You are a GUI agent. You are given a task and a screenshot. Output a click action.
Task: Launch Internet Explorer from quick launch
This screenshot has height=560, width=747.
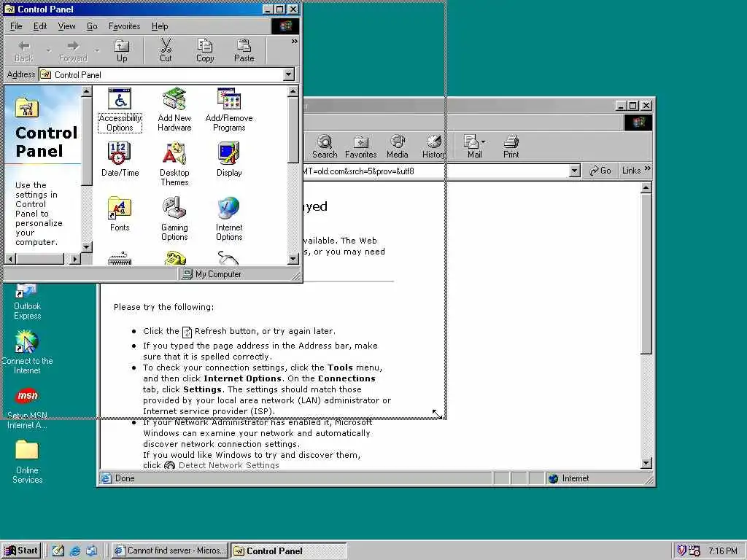point(75,551)
